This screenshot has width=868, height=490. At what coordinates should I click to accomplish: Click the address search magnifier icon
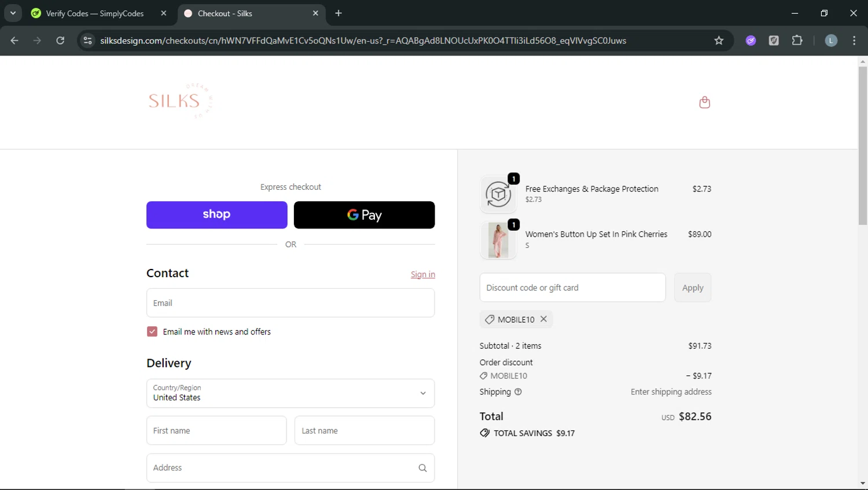coord(422,468)
